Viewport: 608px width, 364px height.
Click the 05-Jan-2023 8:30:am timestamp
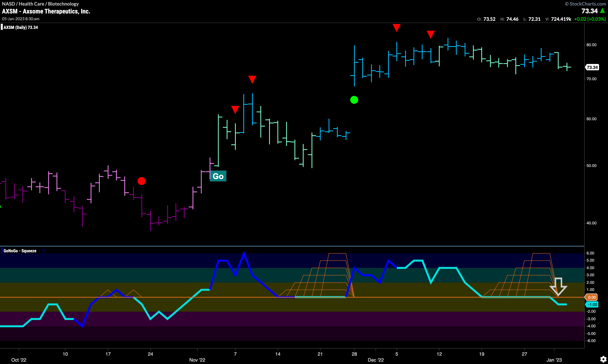21,19
